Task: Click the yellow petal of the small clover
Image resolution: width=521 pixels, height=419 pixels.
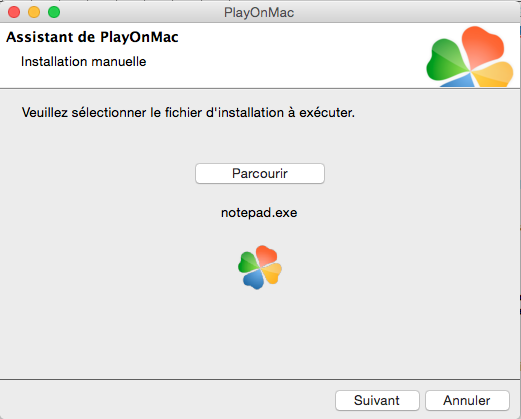Action: (272, 273)
